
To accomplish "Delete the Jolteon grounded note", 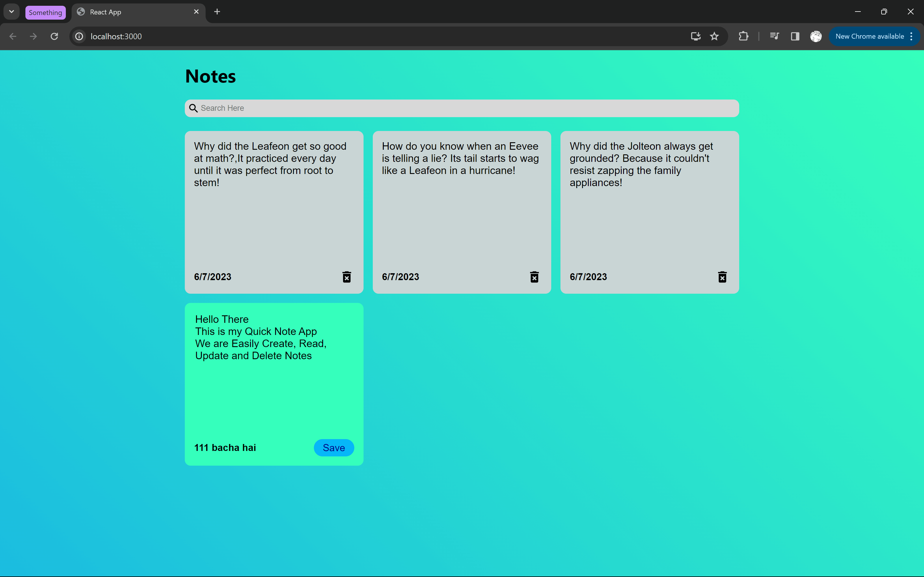I will pyautogui.click(x=722, y=277).
